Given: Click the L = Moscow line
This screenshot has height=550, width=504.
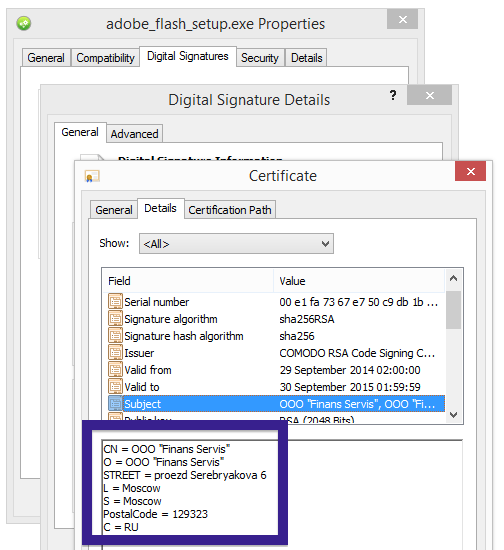Looking at the screenshot, I should (x=132, y=488).
